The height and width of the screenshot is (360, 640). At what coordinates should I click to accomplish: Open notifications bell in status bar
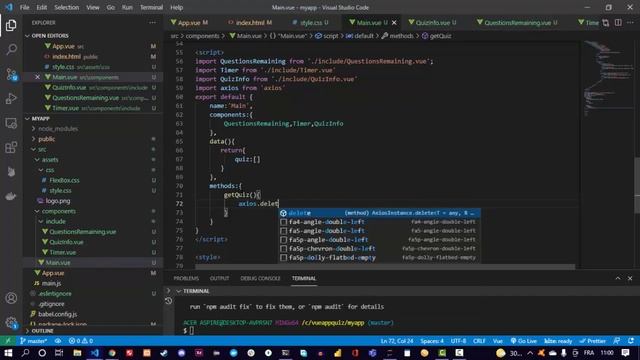[x=631, y=341]
